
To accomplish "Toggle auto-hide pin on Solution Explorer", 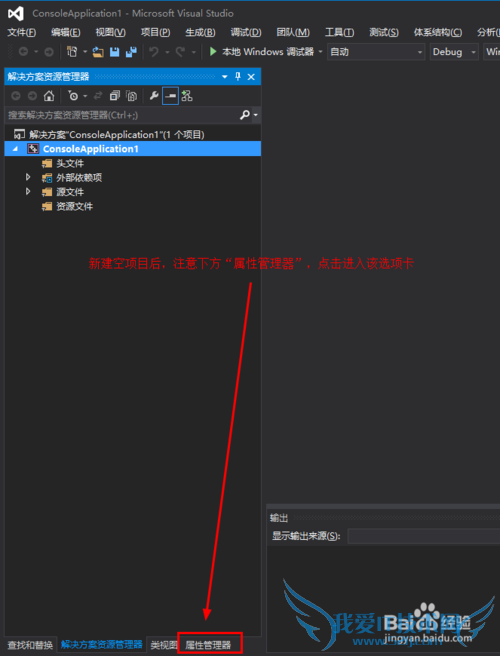I will click(238, 77).
